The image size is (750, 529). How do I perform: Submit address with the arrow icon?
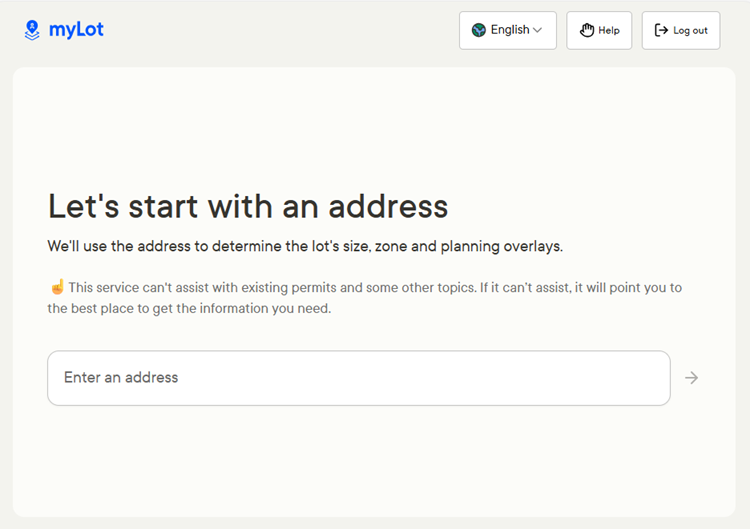click(x=691, y=378)
